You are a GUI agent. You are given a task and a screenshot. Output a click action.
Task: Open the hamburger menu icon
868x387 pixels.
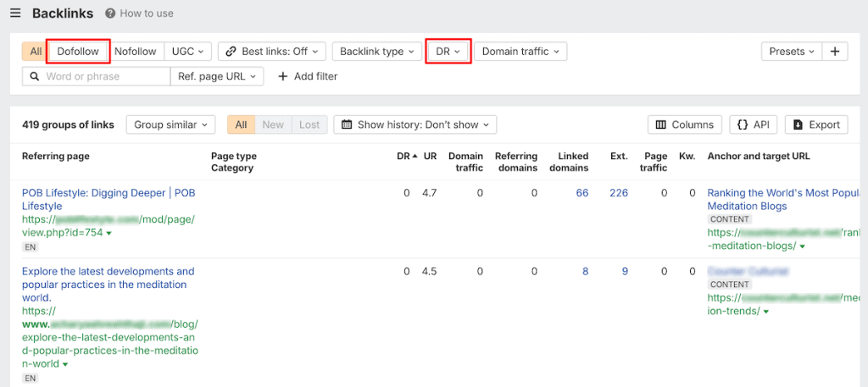[15, 14]
